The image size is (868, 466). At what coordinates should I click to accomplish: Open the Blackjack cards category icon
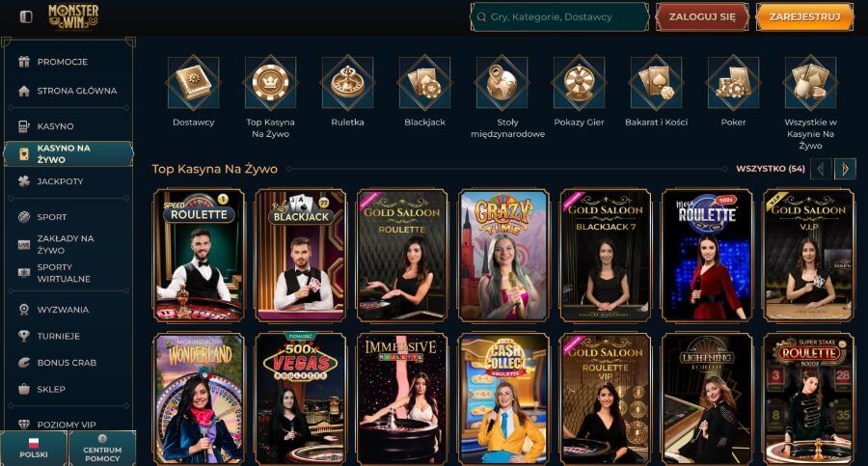[x=424, y=83]
